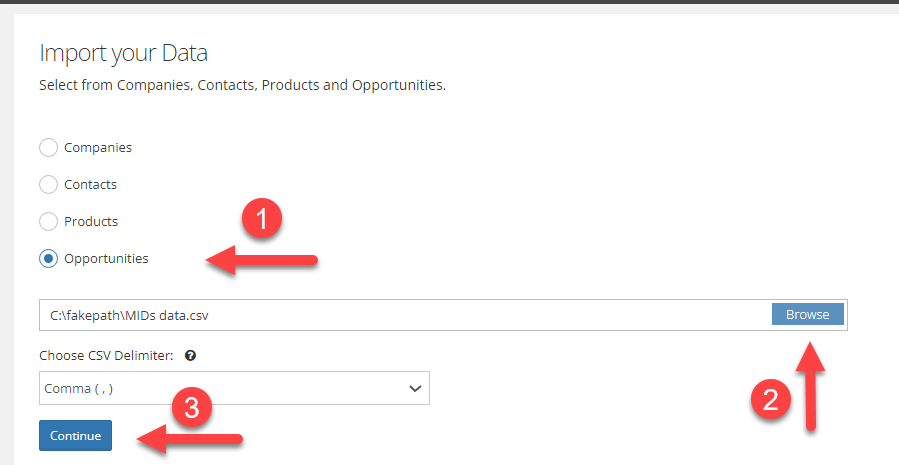Click the red circle numbered 3

click(192, 408)
